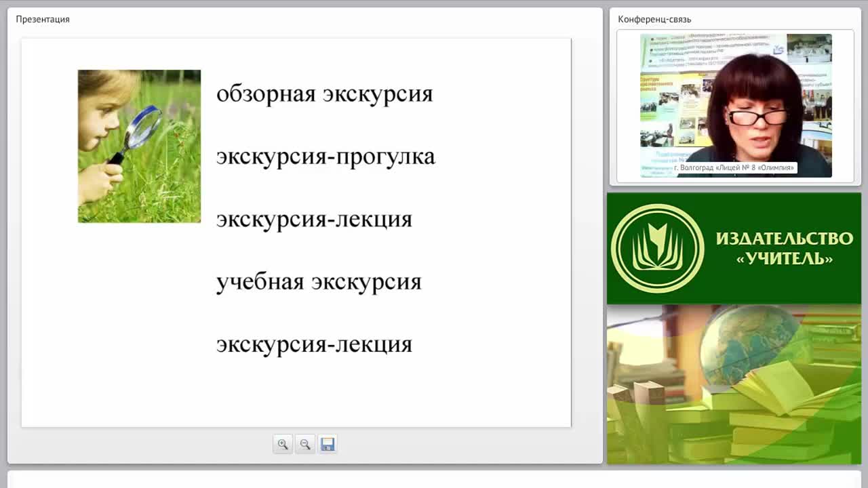Select the text "учебная экскурсия"
The width and height of the screenshot is (868, 488).
319,281
